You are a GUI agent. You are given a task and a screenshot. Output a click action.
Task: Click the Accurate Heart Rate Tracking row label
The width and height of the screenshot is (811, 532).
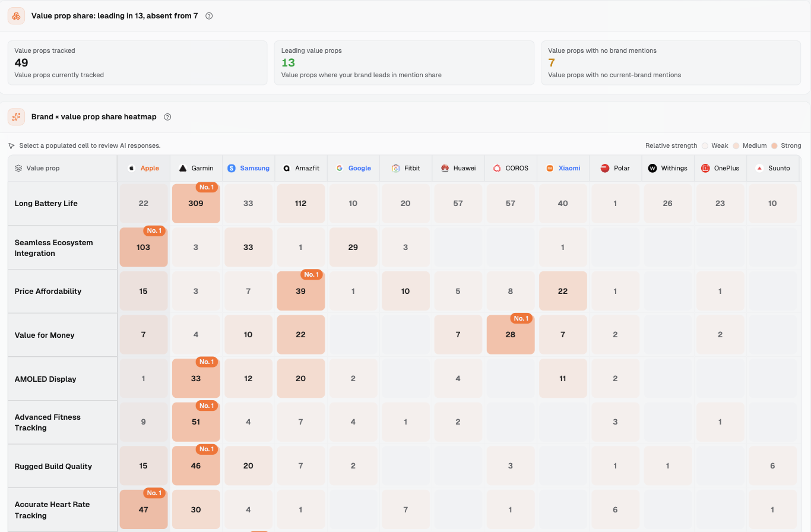[x=52, y=510]
